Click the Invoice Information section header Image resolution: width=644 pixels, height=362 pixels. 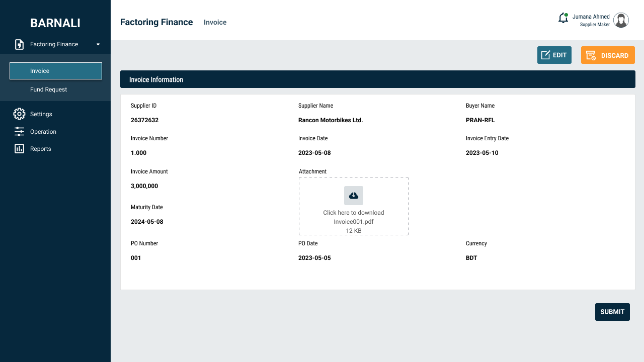click(378, 79)
